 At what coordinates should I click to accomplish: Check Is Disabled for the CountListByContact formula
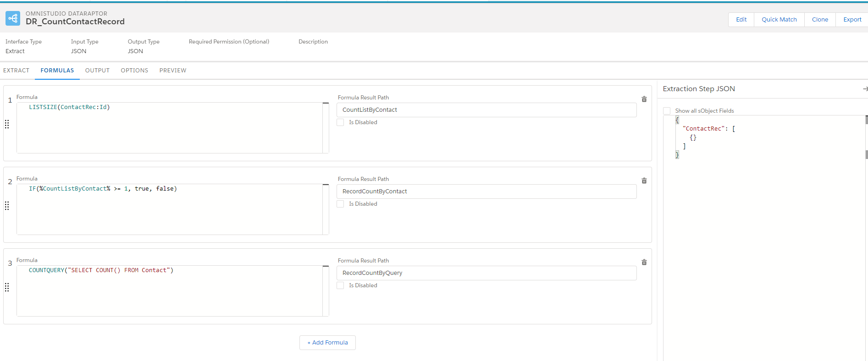point(340,122)
